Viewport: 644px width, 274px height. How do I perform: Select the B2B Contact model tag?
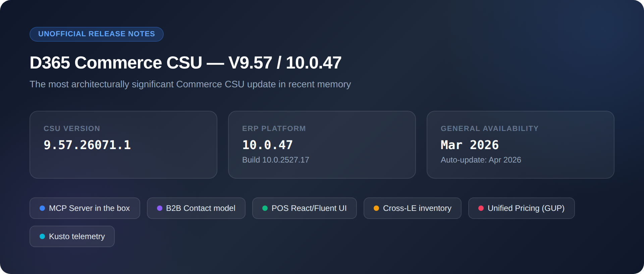click(196, 208)
